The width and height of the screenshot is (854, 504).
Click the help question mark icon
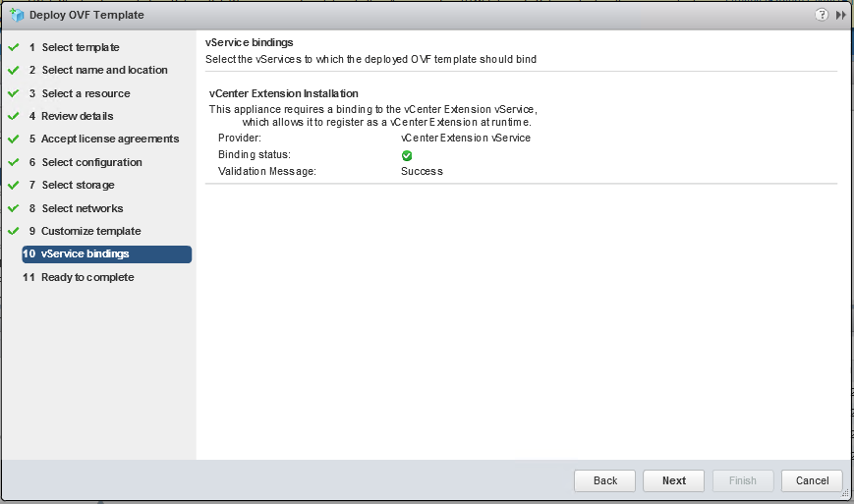(822, 15)
